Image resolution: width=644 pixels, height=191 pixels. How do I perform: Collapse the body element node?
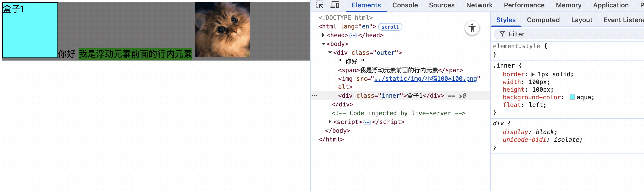point(323,44)
